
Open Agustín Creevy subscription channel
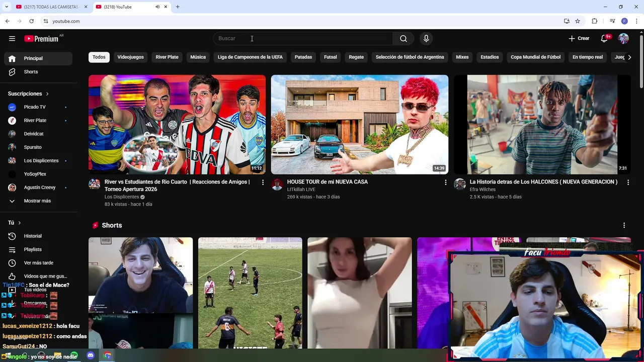[38, 188]
